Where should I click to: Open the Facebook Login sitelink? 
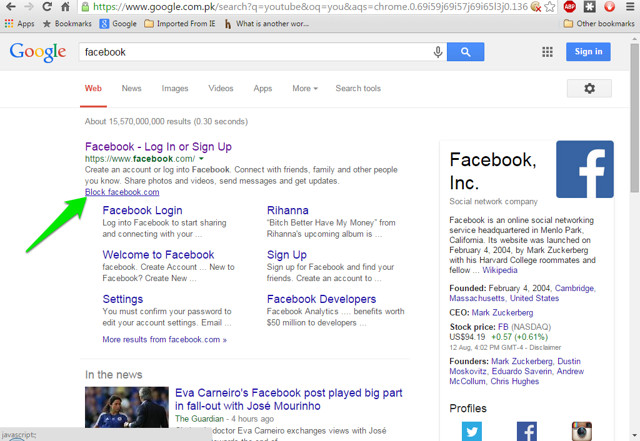[142, 210]
